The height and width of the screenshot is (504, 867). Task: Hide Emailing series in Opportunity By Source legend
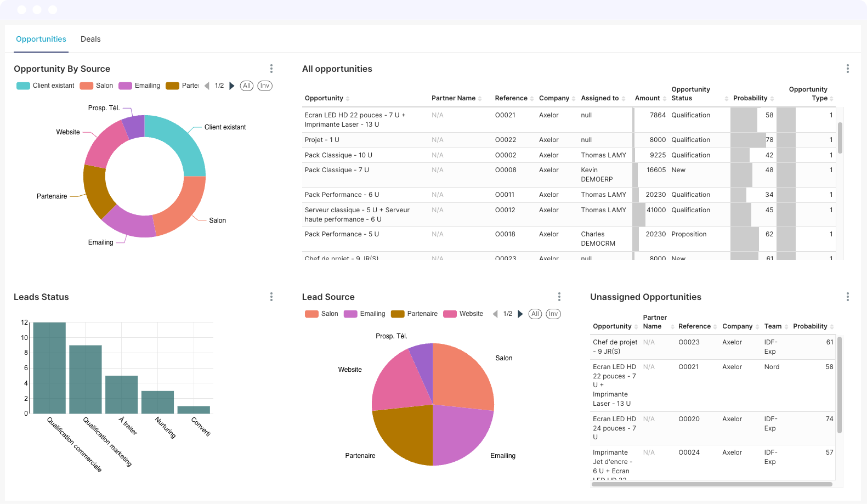point(140,86)
